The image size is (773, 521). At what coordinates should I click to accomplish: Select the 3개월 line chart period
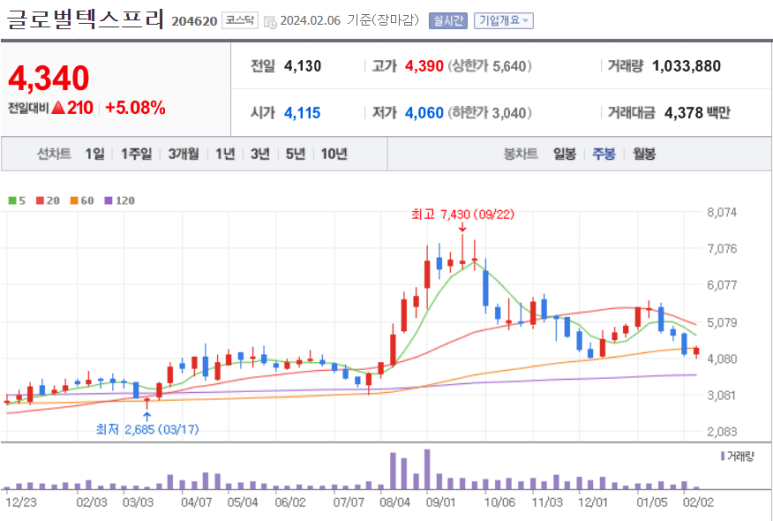tap(183, 154)
